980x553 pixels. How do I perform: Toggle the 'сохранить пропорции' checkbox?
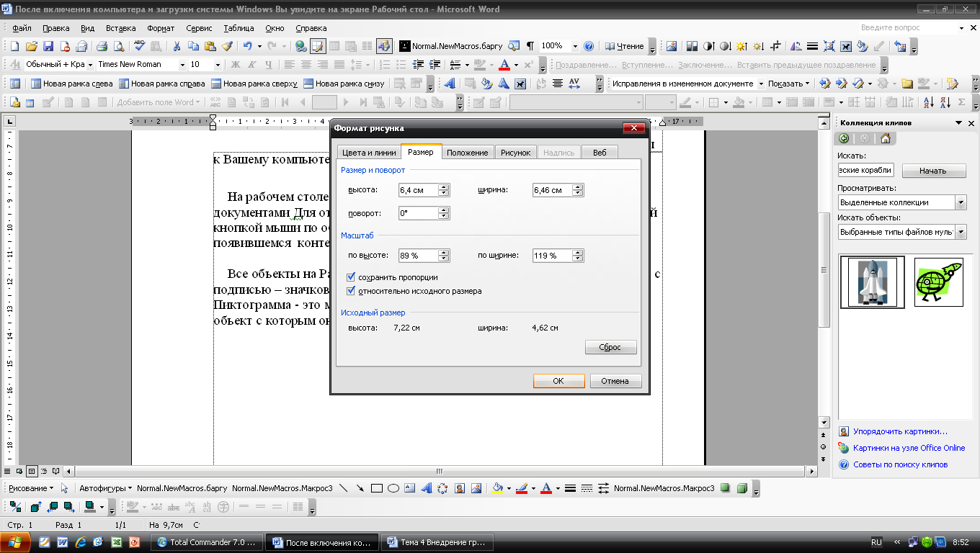[x=351, y=277]
